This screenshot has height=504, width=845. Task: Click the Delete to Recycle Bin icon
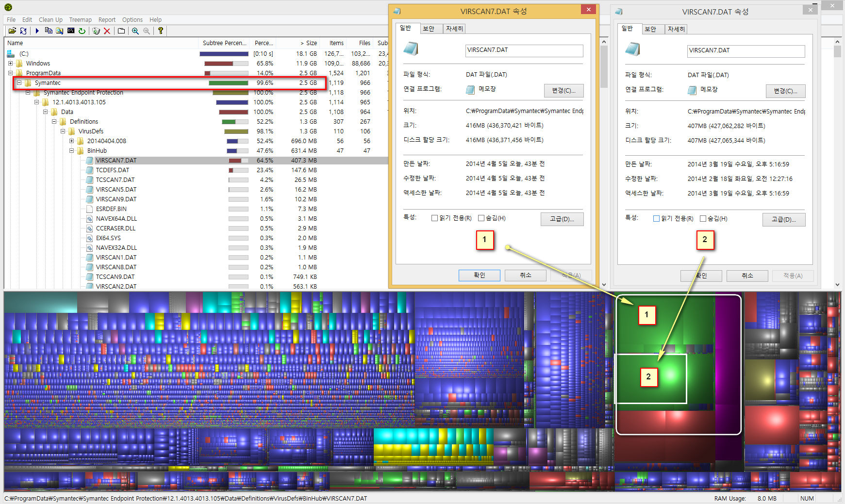(x=96, y=31)
